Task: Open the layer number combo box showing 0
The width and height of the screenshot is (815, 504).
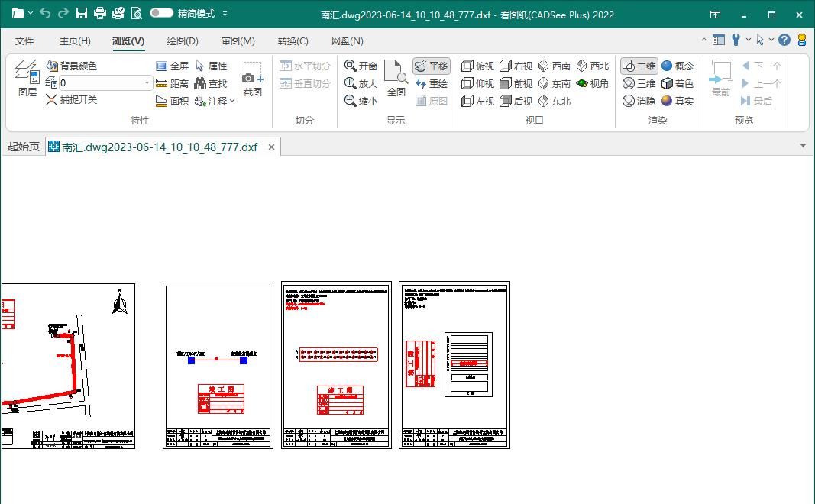Action: (105, 83)
